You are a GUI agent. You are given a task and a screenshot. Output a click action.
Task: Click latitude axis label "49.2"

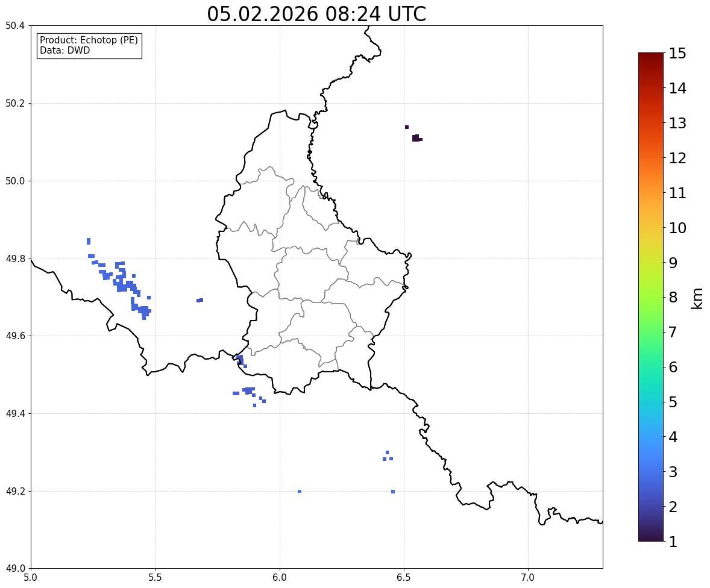coord(15,491)
